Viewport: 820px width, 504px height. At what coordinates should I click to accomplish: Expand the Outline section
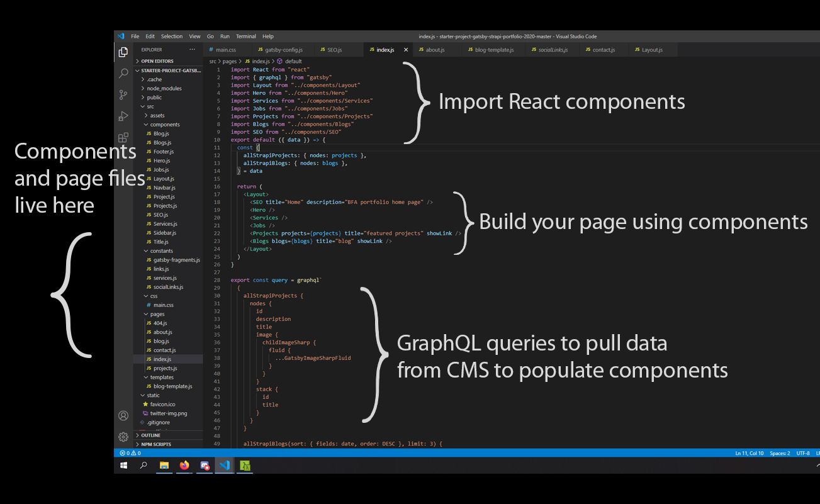pyautogui.click(x=168, y=435)
